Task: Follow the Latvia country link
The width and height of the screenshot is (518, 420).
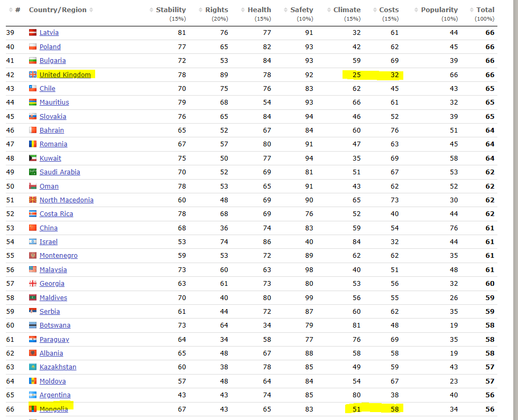Action: tap(49, 33)
